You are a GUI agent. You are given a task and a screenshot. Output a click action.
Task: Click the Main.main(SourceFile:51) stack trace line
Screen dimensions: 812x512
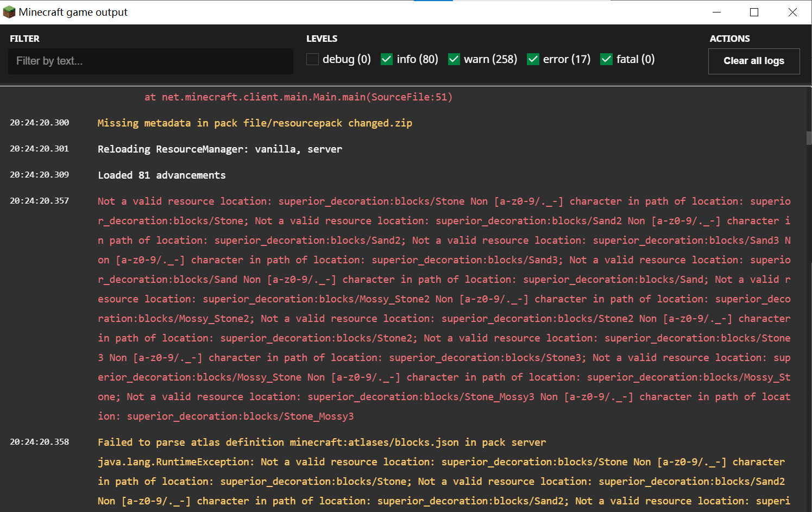click(298, 97)
